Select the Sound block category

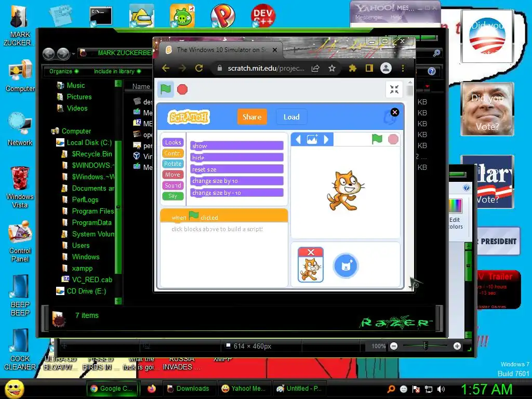click(x=173, y=185)
